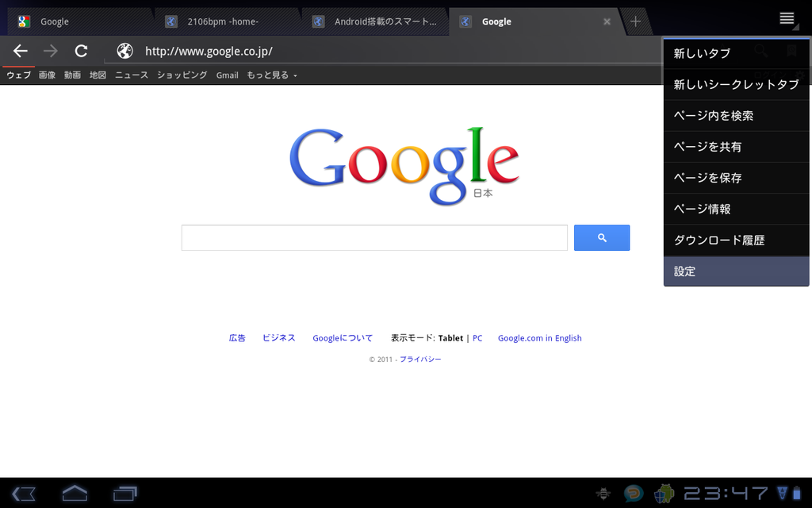Select ページを保存 menu entry

click(736, 178)
